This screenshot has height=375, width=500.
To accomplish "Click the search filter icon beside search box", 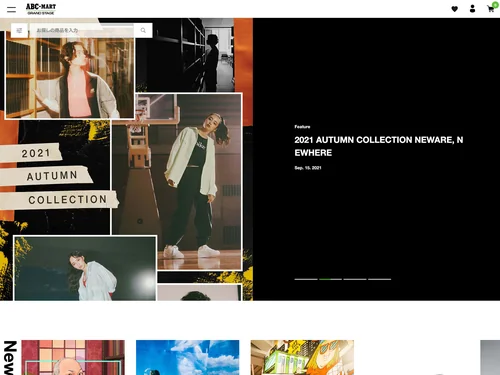I will [19, 30].
